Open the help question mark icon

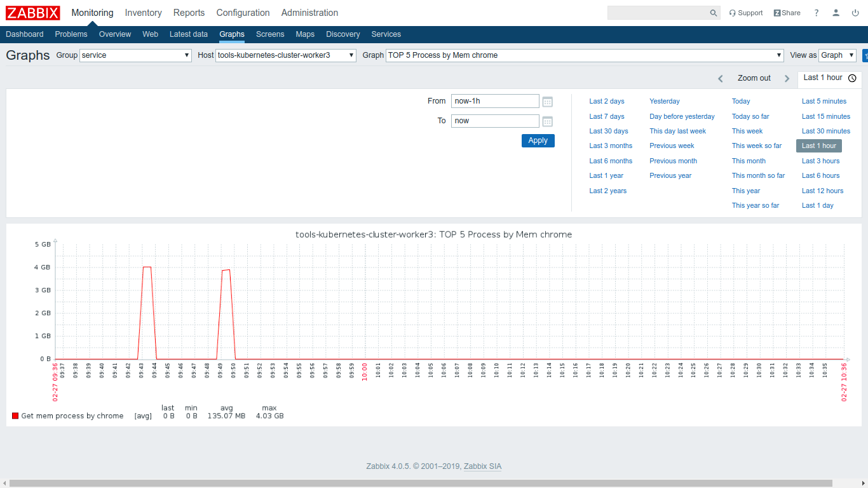coord(817,13)
